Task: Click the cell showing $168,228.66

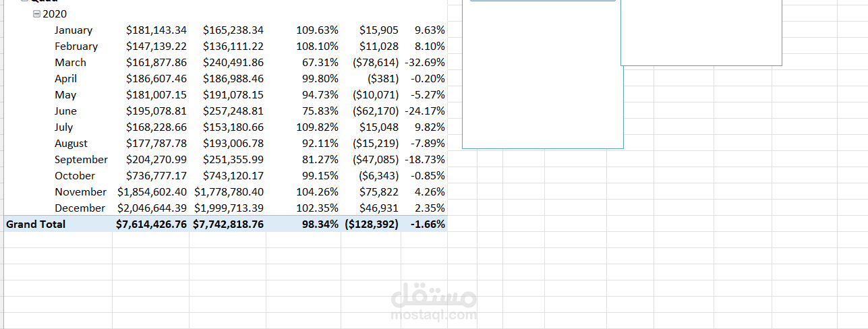Action: pyautogui.click(x=156, y=127)
